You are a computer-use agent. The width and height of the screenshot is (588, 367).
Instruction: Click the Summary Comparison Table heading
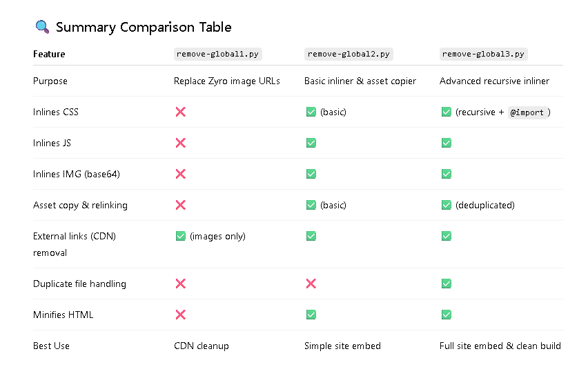pyautogui.click(x=144, y=28)
